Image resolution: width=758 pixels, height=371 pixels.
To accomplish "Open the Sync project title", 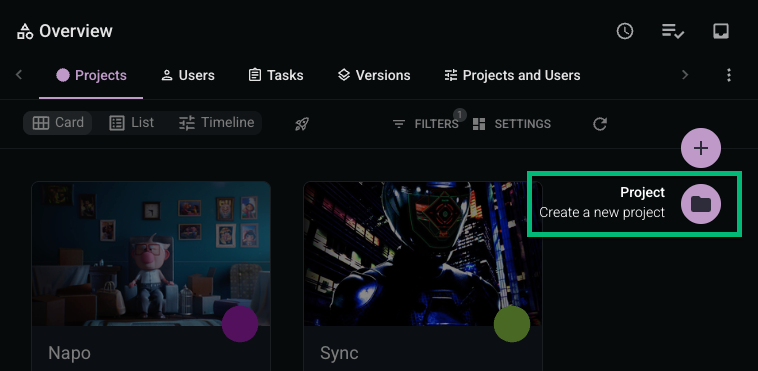I will [x=339, y=353].
